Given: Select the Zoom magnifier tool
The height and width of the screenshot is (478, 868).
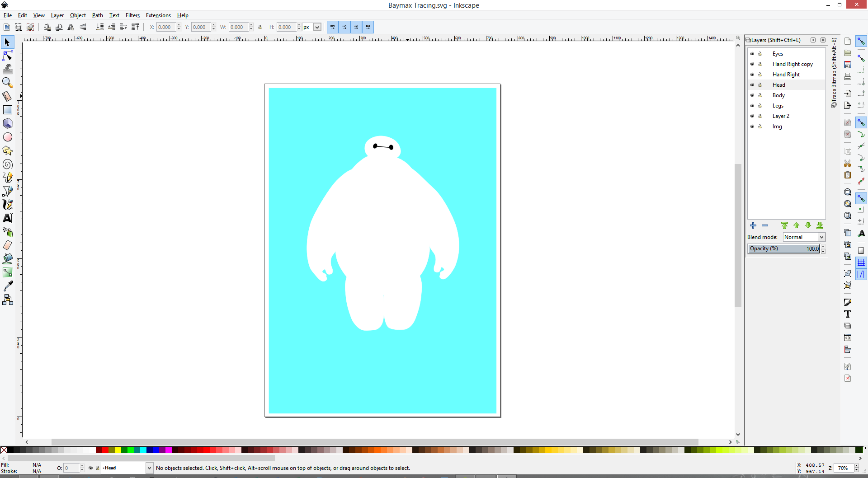Looking at the screenshot, I should point(7,83).
